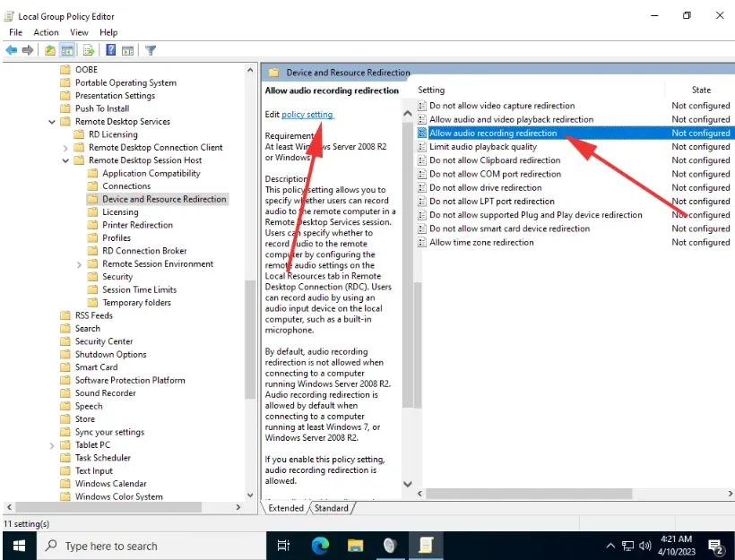Click the description pane scroll-up arrow
Image resolution: width=735 pixels, height=560 pixels.
coord(407,114)
